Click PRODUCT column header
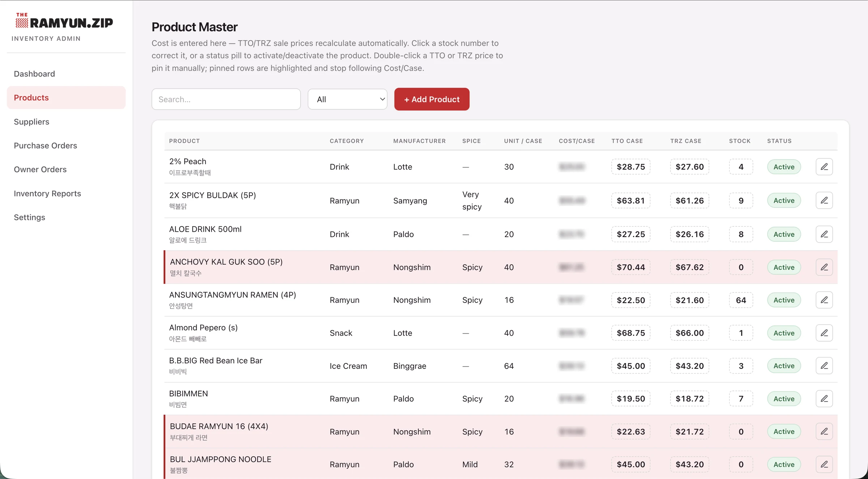This screenshot has height=479, width=868. pyautogui.click(x=184, y=141)
